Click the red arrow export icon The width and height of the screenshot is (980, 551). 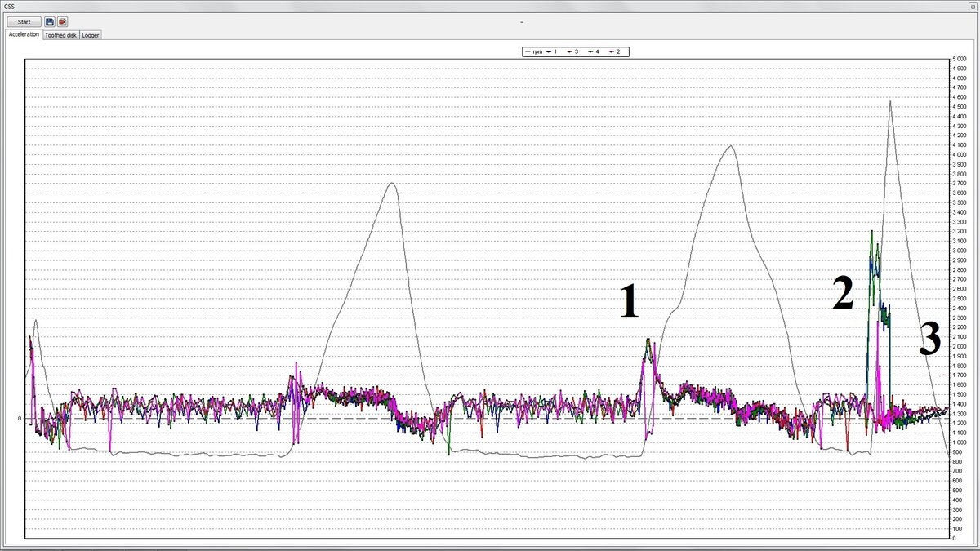[x=62, y=22]
